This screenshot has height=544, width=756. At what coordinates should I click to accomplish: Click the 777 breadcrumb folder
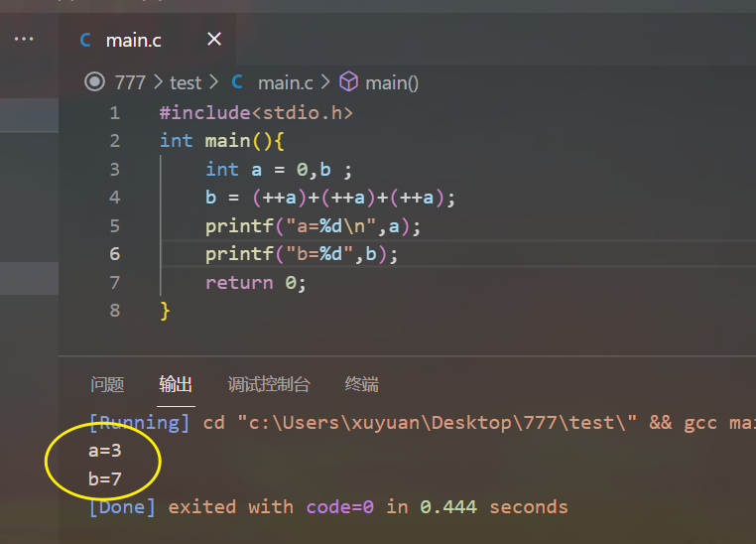(x=130, y=83)
